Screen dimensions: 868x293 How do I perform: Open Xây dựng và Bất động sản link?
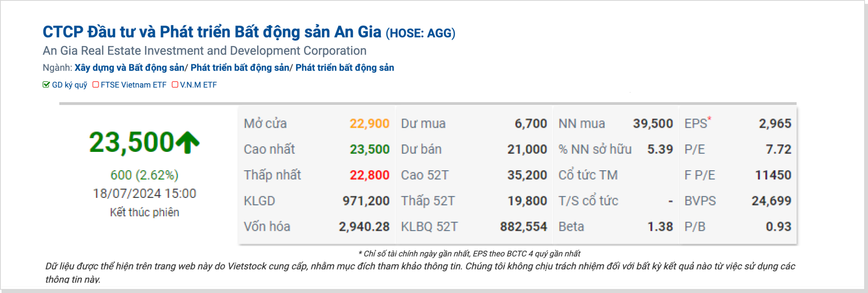click(x=129, y=68)
